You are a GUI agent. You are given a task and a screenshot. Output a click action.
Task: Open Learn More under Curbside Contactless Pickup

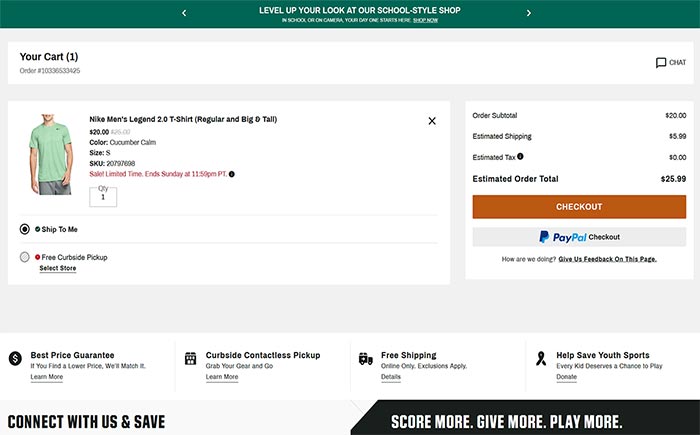222,376
